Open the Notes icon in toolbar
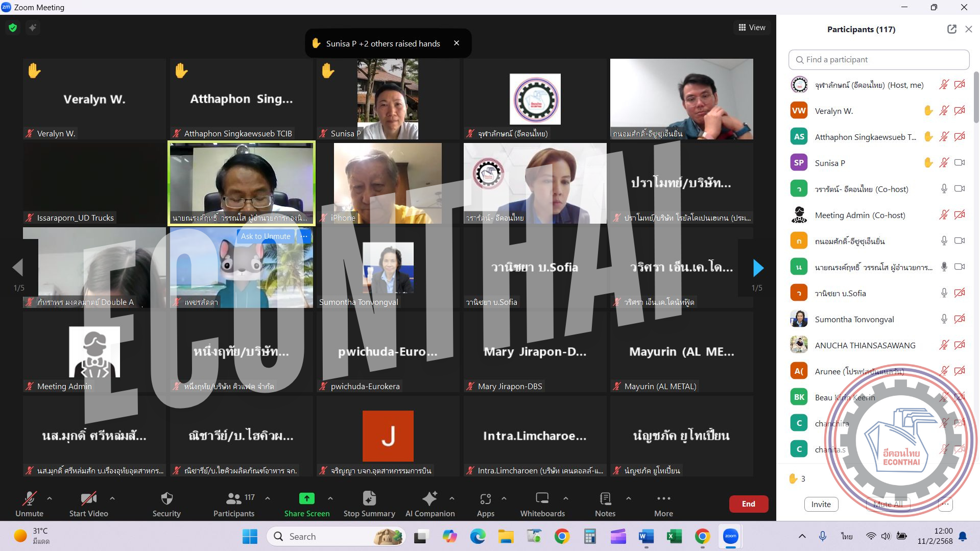Image resolution: width=980 pixels, height=551 pixels. click(605, 499)
